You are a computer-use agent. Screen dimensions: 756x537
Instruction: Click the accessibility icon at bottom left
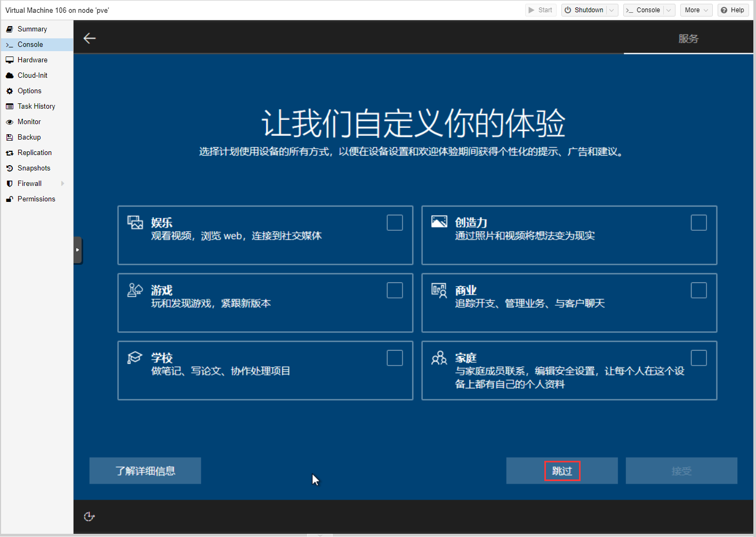pyautogui.click(x=90, y=516)
